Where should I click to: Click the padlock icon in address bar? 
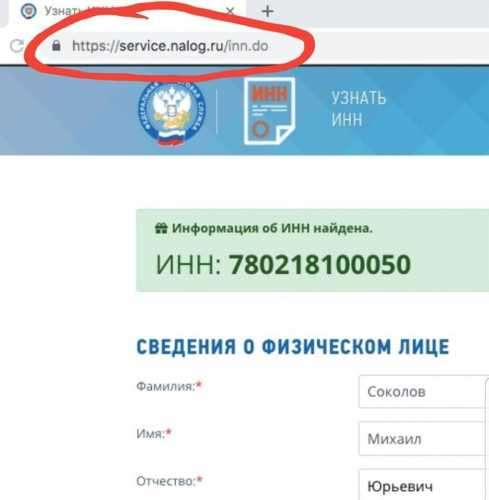[x=56, y=46]
